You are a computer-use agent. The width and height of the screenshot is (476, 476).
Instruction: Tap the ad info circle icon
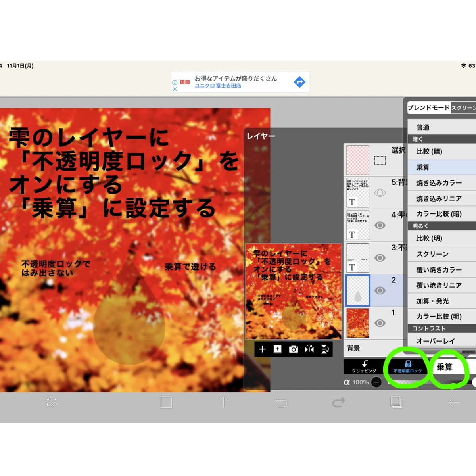[175, 83]
